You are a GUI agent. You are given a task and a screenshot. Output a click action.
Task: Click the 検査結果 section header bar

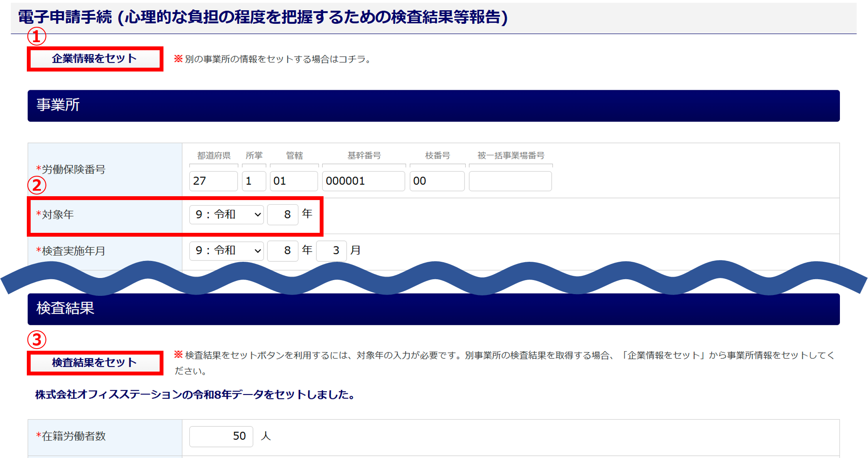click(x=433, y=309)
